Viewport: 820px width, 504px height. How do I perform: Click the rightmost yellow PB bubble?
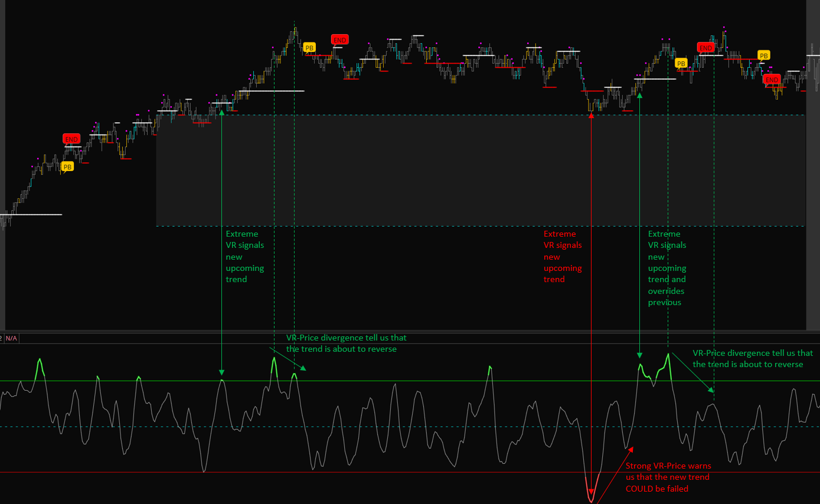tap(763, 55)
